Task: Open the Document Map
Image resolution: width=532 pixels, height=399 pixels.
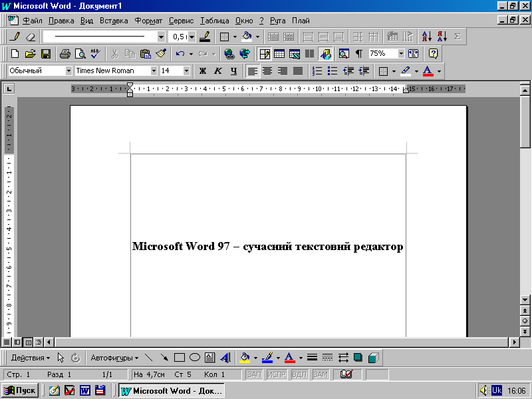Action: [x=344, y=54]
